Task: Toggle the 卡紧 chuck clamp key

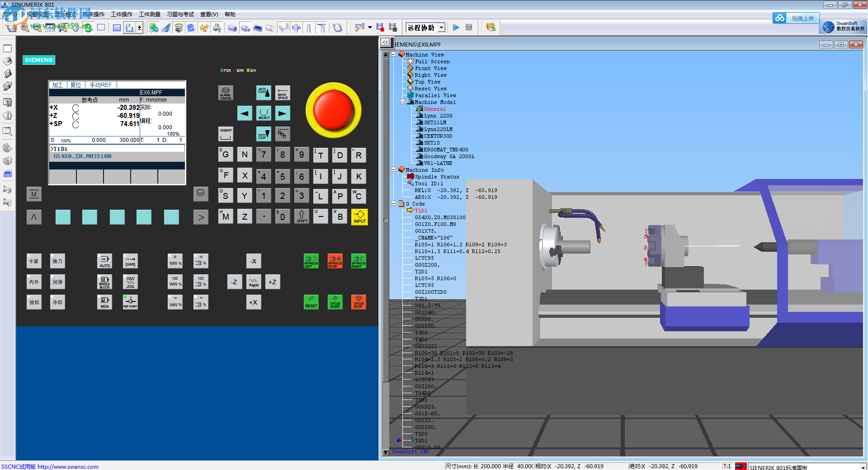Action: point(34,261)
